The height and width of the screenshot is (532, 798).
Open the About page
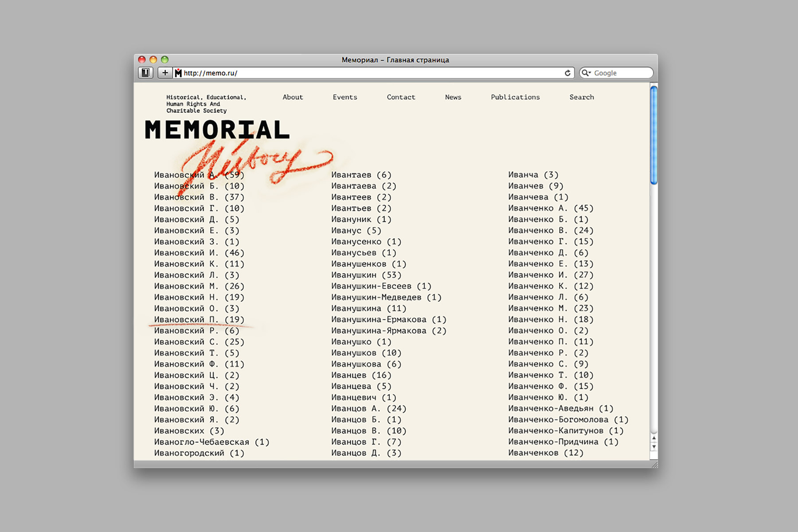[293, 97]
